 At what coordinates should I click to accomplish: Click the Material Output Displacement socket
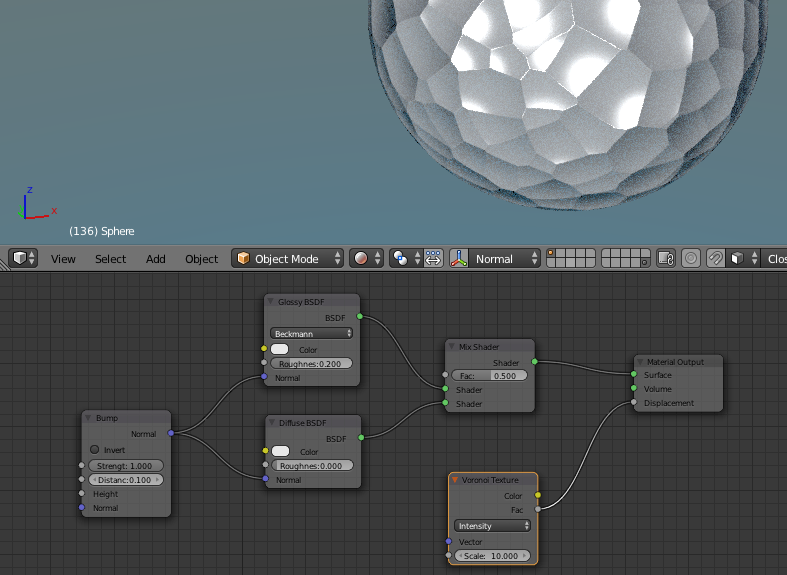(x=634, y=402)
